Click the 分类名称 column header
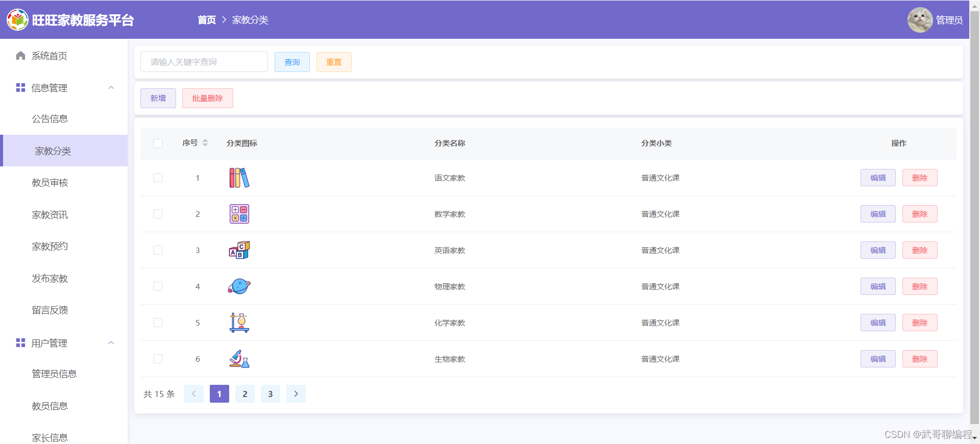The width and height of the screenshot is (980, 444). 450,143
